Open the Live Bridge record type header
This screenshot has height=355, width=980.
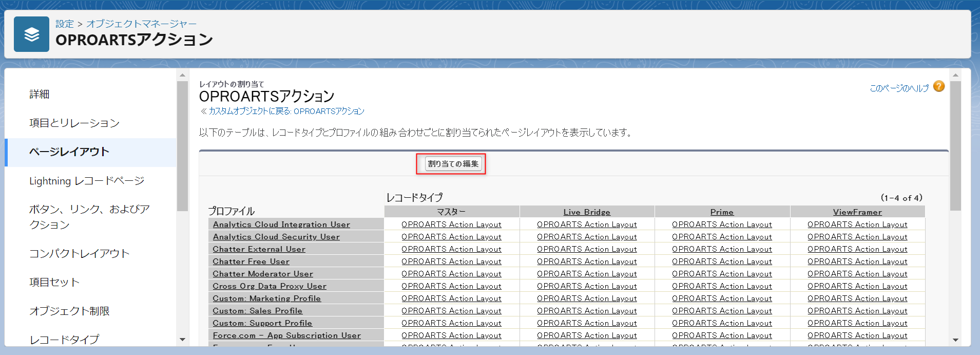(587, 212)
